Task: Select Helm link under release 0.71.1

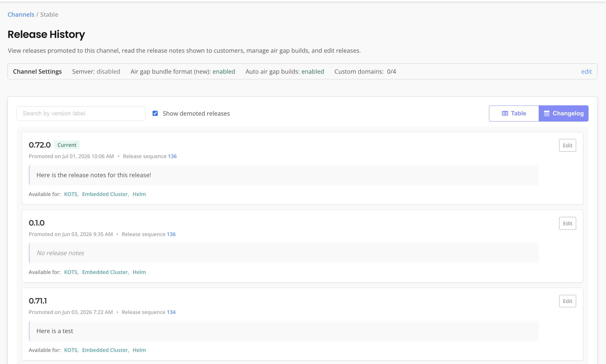Action: point(139,350)
